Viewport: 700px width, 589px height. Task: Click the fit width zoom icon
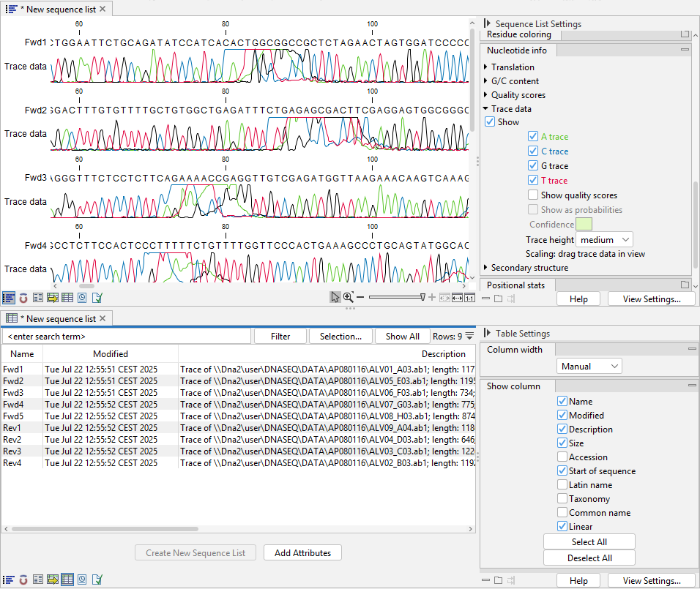coord(457,297)
